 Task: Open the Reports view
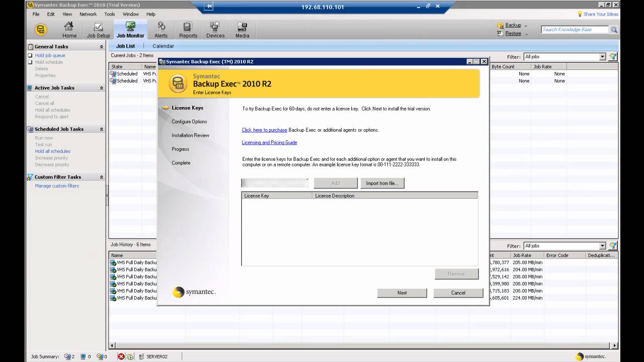coord(188,30)
